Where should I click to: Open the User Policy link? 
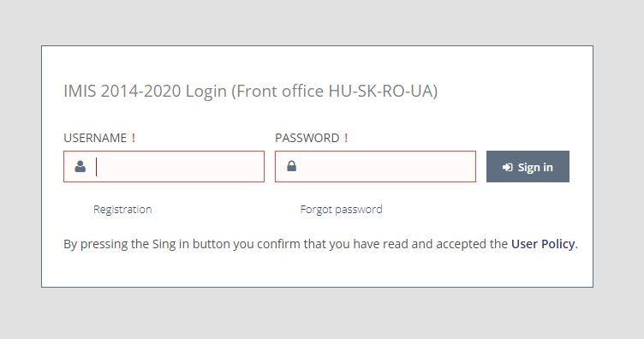click(x=543, y=244)
